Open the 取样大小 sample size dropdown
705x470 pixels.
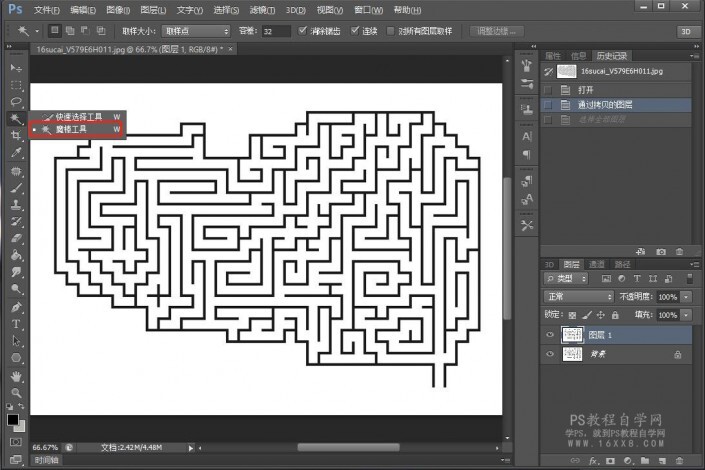tap(195, 31)
